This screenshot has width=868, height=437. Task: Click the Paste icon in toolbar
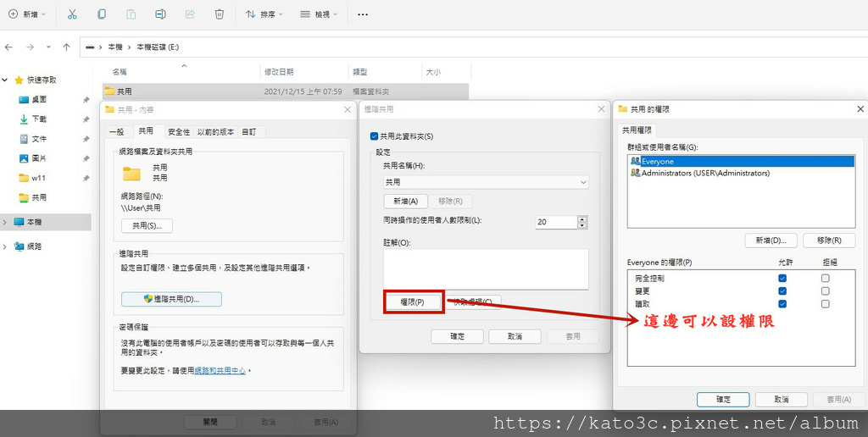pos(131,14)
